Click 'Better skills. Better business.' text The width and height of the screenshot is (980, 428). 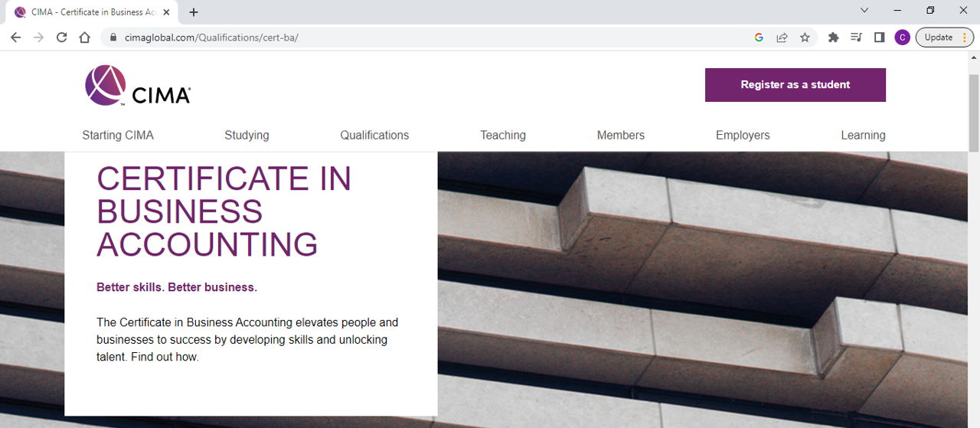177,288
